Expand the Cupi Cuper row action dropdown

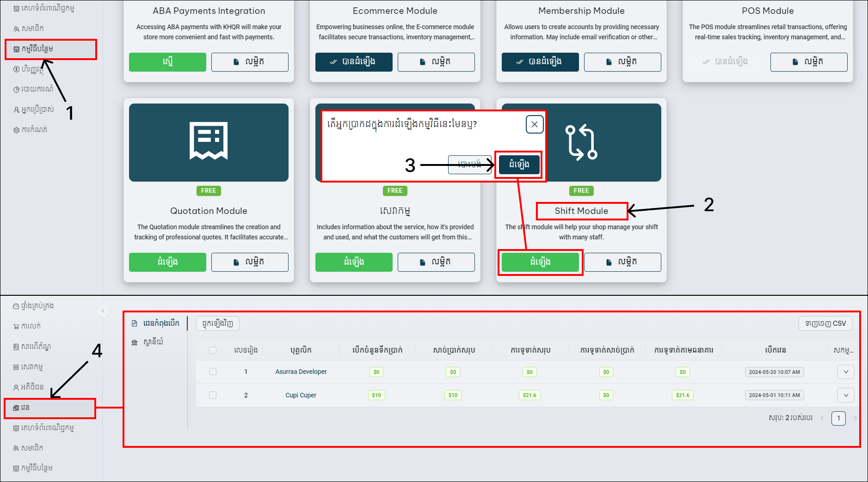tap(845, 395)
